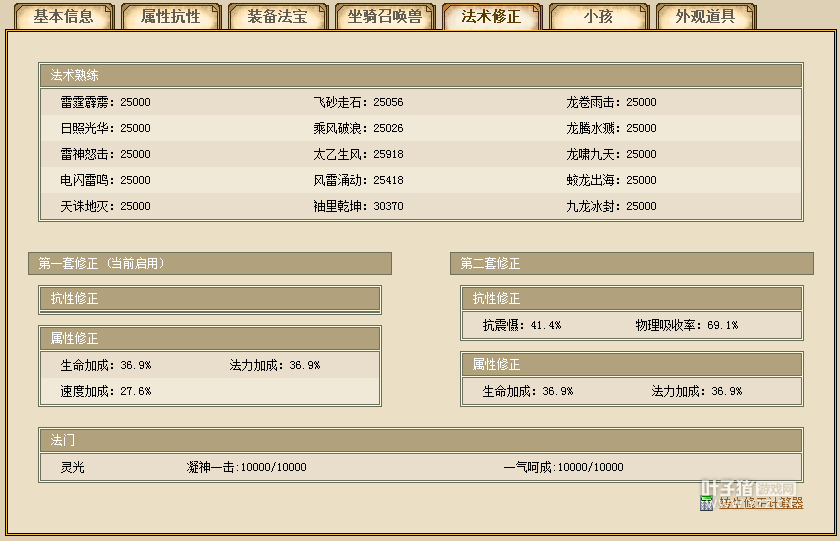This screenshot has height=541, width=840.
Task: Click the 九龙冰封 skill entry
Action: point(611,206)
